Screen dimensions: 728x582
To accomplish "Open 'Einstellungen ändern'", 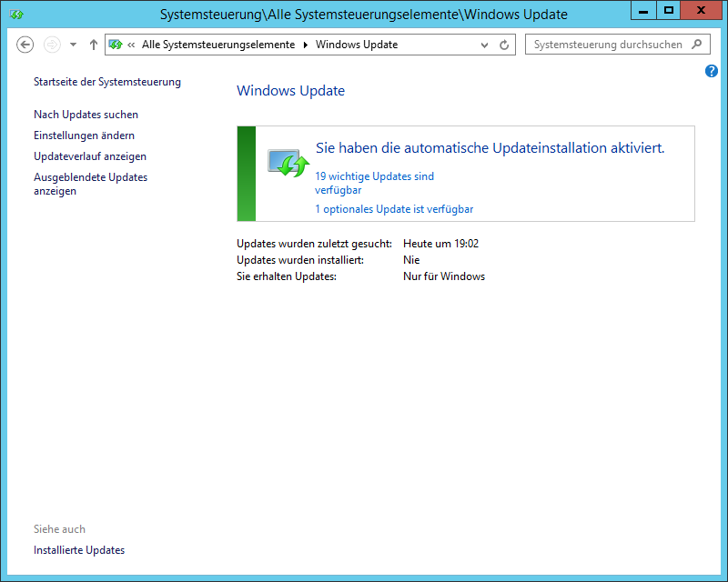I will (84, 135).
